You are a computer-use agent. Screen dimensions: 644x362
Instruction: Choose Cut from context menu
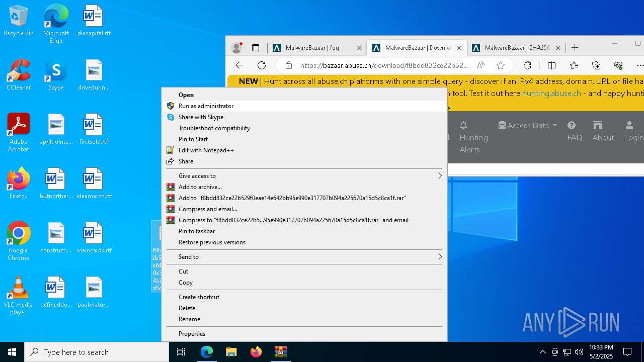tap(304, 271)
